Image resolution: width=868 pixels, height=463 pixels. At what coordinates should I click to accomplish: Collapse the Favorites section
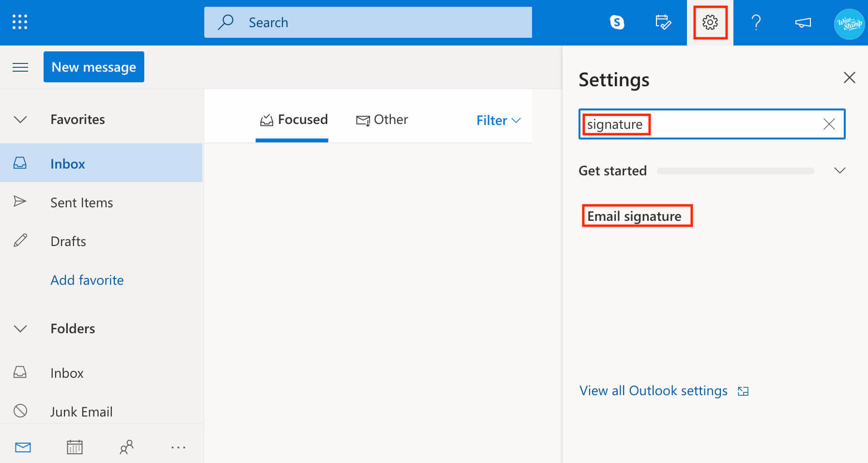pos(20,119)
